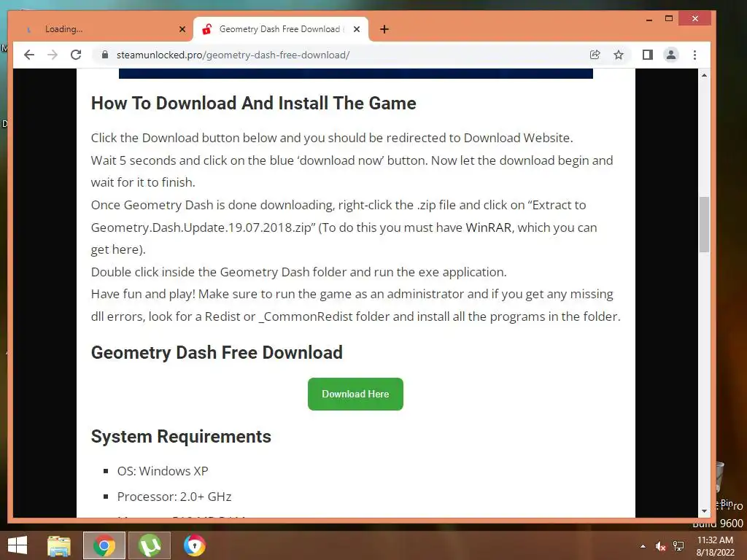Select the Geometry Dash Free Download tab
Image resolution: width=747 pixels, height=560 pixels.
[x=280, y=29]
